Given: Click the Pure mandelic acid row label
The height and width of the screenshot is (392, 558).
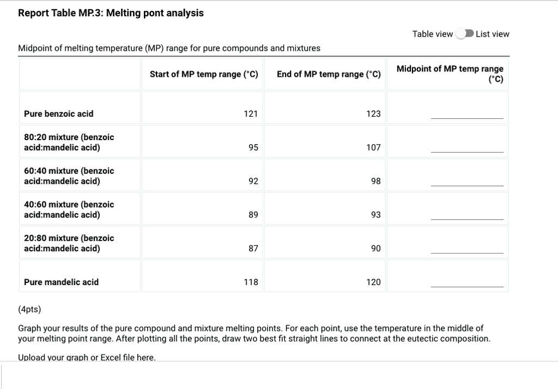Looking at the screenshot, I should pyautogui.click(x=61, y=282).
